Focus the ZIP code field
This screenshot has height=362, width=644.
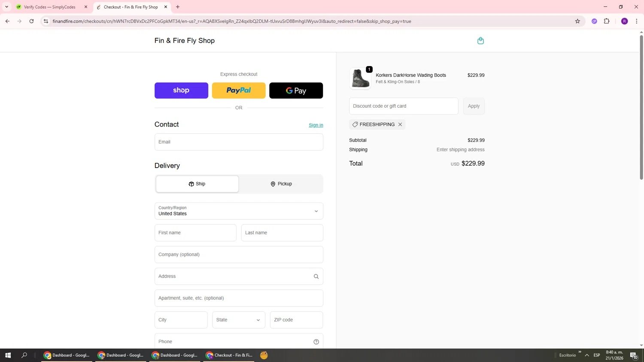[296, 320]
